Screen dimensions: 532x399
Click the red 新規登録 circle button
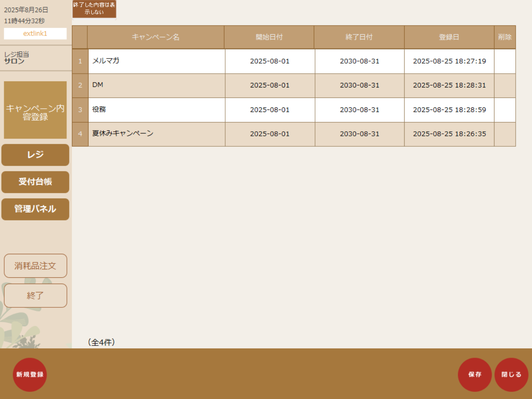(x=29, y=375)
